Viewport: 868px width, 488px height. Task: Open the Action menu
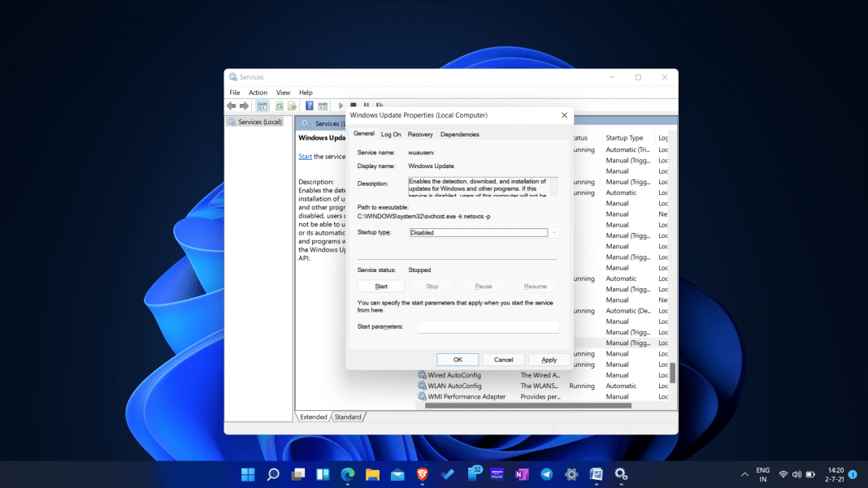[258, 92]
